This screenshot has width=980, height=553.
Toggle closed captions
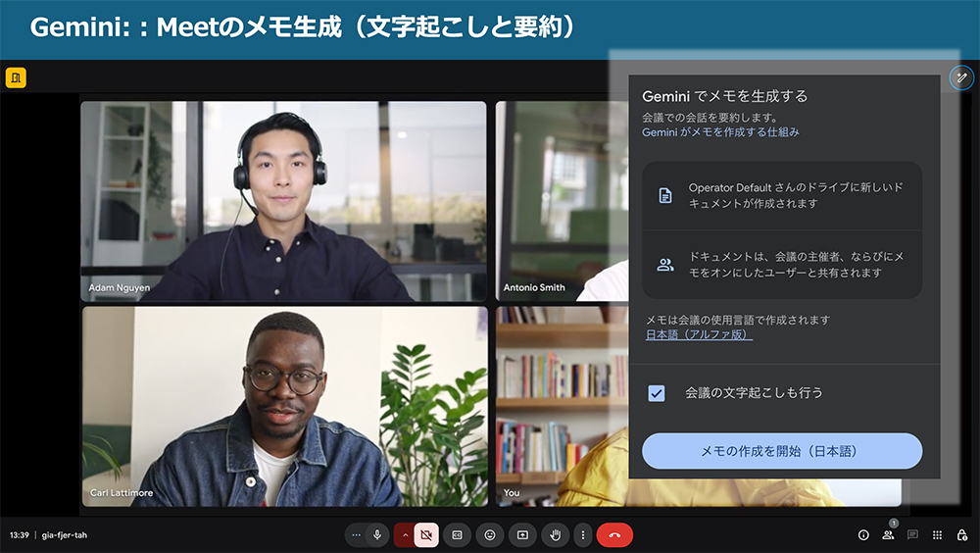[458, 534]
